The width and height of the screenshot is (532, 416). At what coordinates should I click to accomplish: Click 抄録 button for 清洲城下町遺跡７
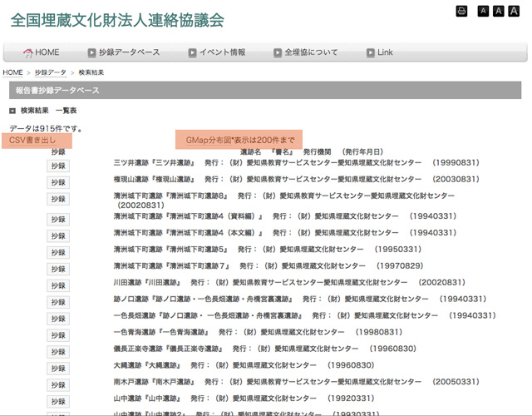[x=58, y=270]
